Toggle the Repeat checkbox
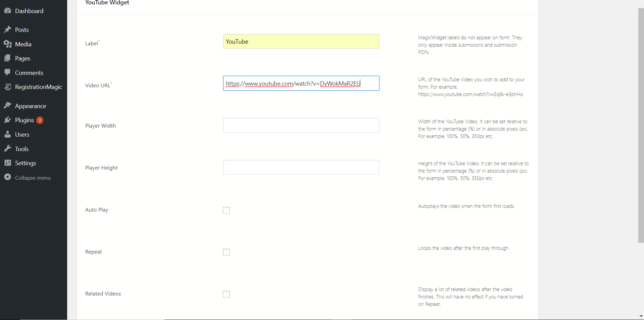 coord(226,252)
